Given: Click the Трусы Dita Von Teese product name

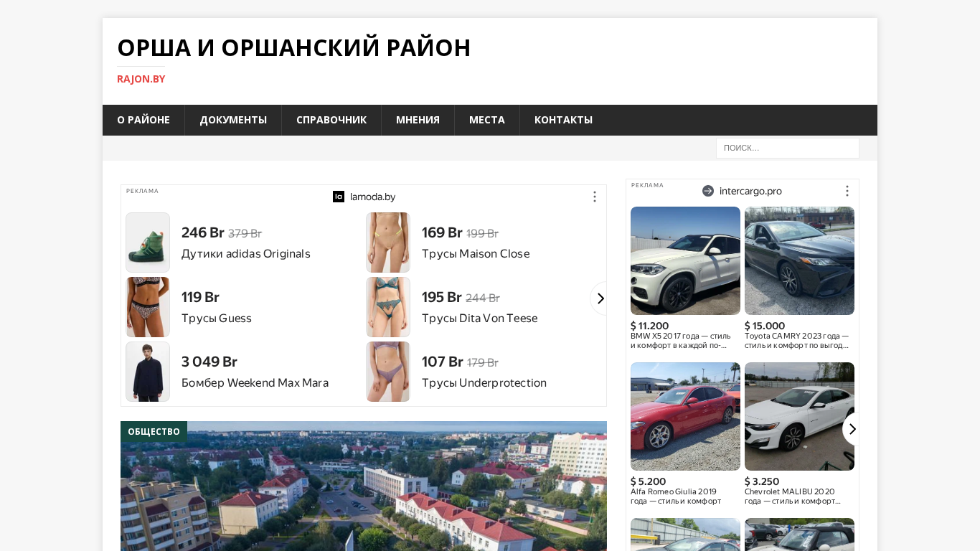Looking at the screenshot, I should [x=479, y=319].
